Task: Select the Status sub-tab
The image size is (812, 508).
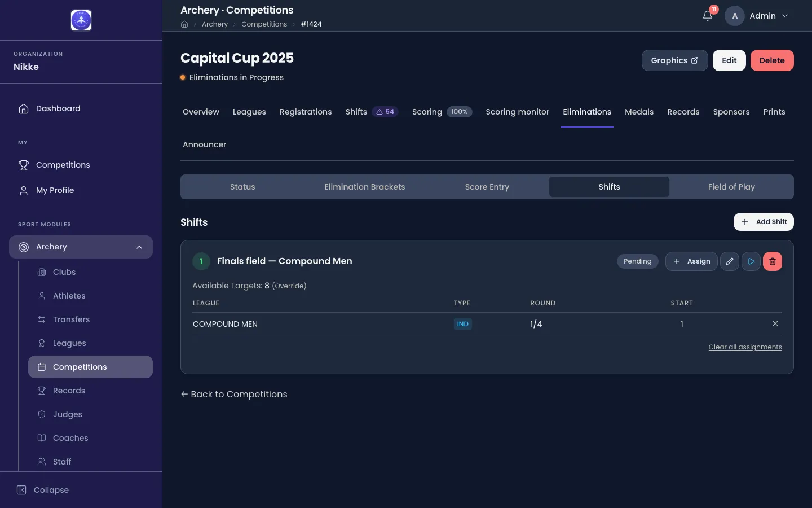Action: (x=242, y=187)
